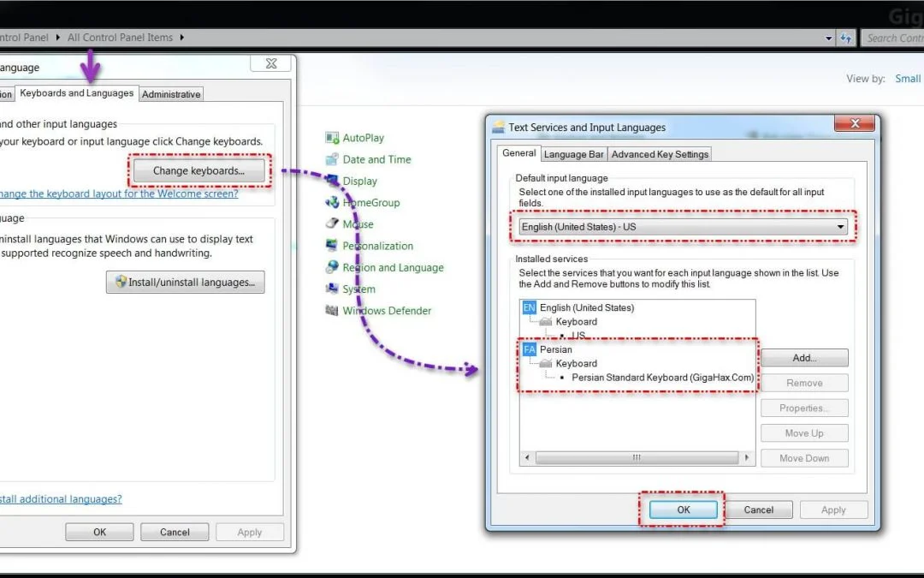
Task: Select the Administrative tab
Action: click(171, 94)
